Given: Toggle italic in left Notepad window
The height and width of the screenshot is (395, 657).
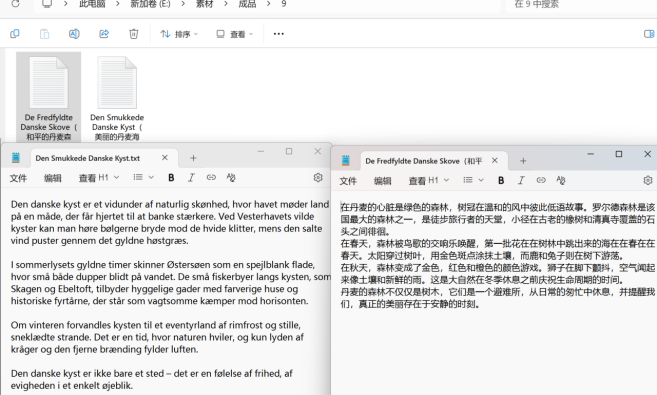Looking at the screenshot, I should tap(191, 178).
